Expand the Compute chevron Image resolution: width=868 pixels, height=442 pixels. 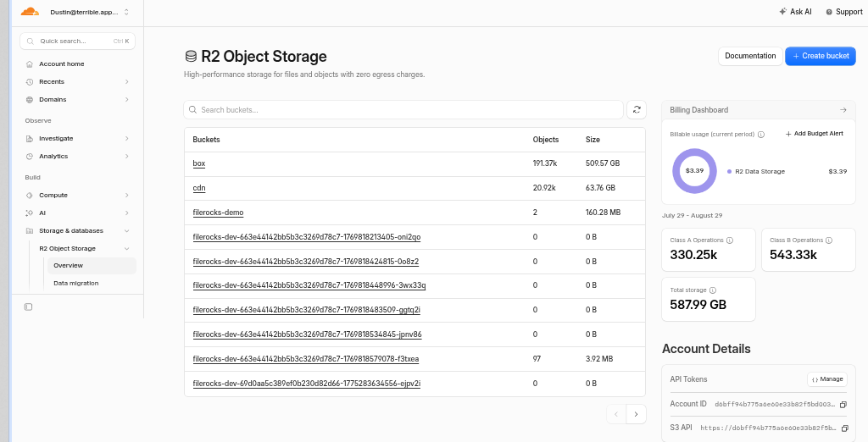click(x=127, y=196)
